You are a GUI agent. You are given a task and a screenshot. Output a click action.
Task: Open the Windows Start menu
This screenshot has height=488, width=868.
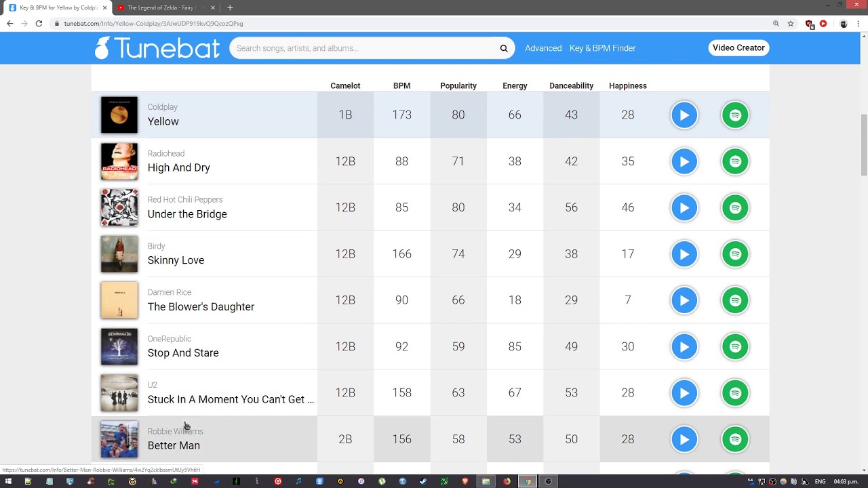click(x=8, y=481)
